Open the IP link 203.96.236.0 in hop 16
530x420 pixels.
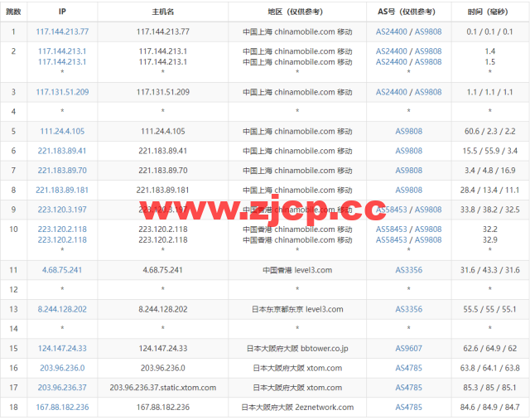click(62, 368)
